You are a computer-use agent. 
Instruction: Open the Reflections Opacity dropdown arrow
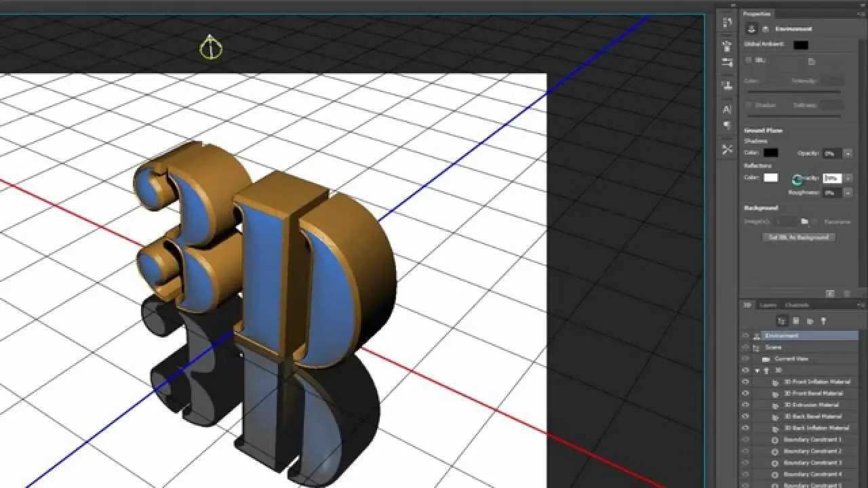point(848,178)
